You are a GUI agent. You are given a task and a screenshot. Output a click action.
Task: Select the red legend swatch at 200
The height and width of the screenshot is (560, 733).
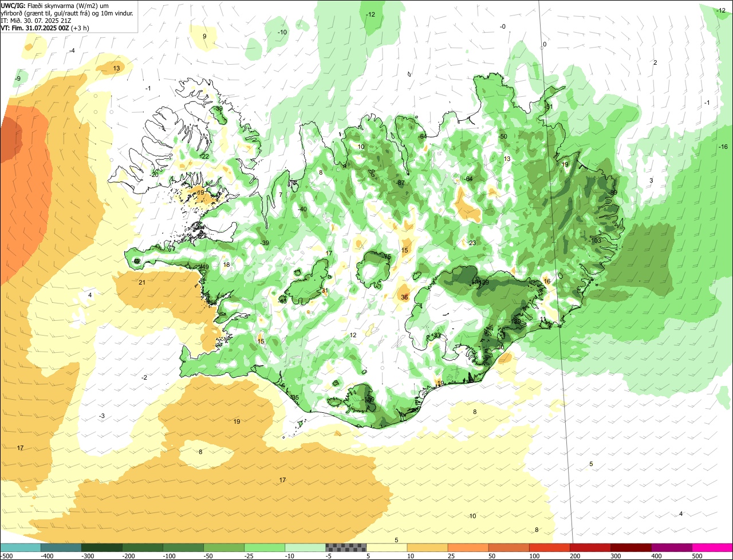coord(590,547)
